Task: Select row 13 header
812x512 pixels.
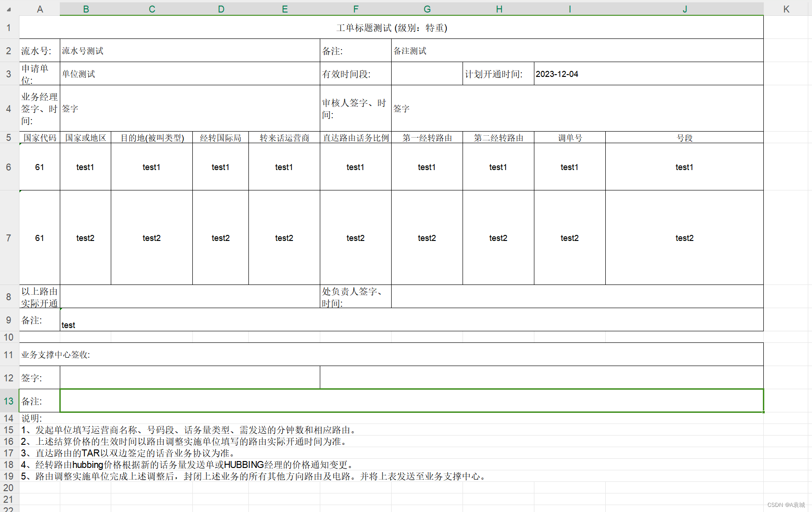Action: point(9,401)
